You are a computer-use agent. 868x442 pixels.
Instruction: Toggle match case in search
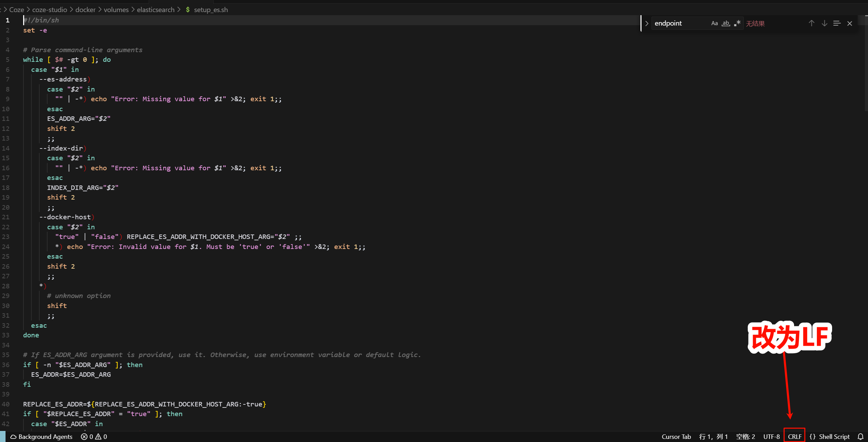pyautogui.click(x=714, y=23)
